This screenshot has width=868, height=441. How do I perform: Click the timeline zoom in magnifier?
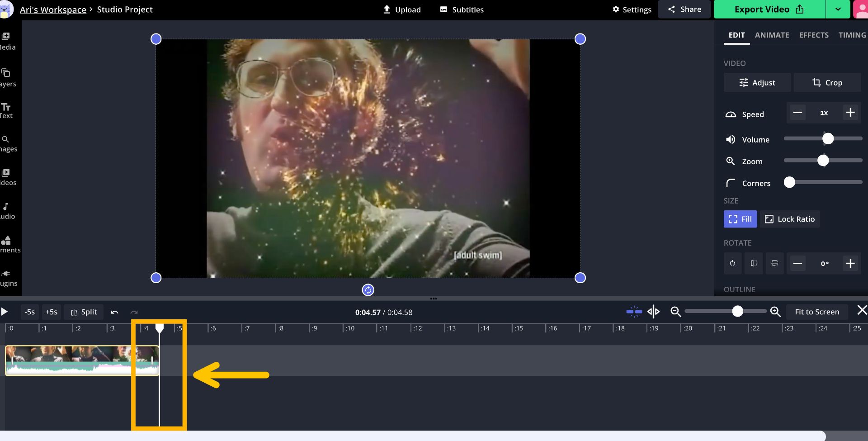pos(775,312)
